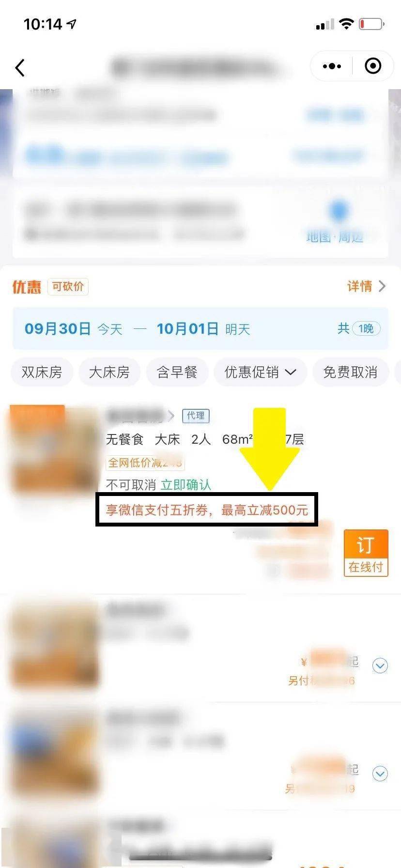This screenshot has height=868, width=401.
Task: Toggle the 免费取消 filter chip
Action: 350,372
